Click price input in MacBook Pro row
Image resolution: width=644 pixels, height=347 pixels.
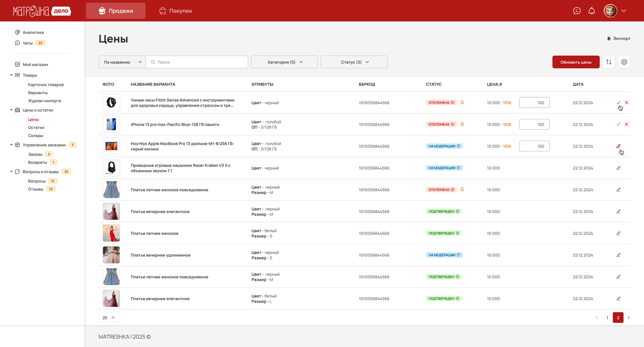coord(534,146)
